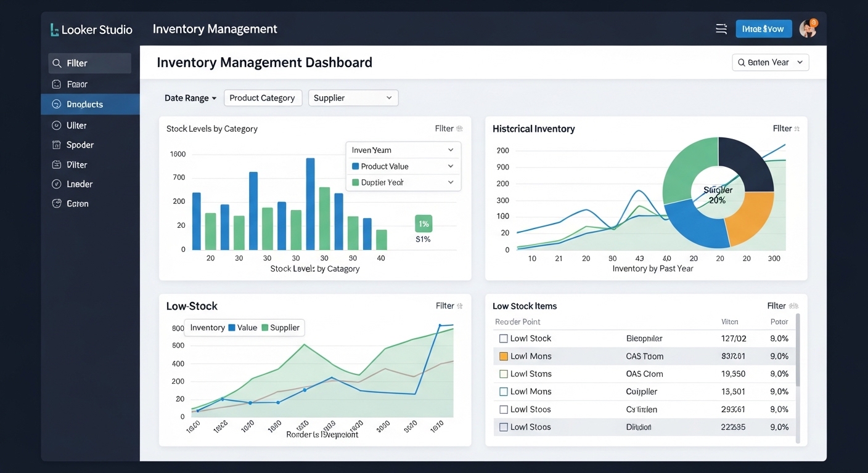Click the Looker Studio logo icon
Viewport: 868px width, 473px height.
(x=54, y=29)
